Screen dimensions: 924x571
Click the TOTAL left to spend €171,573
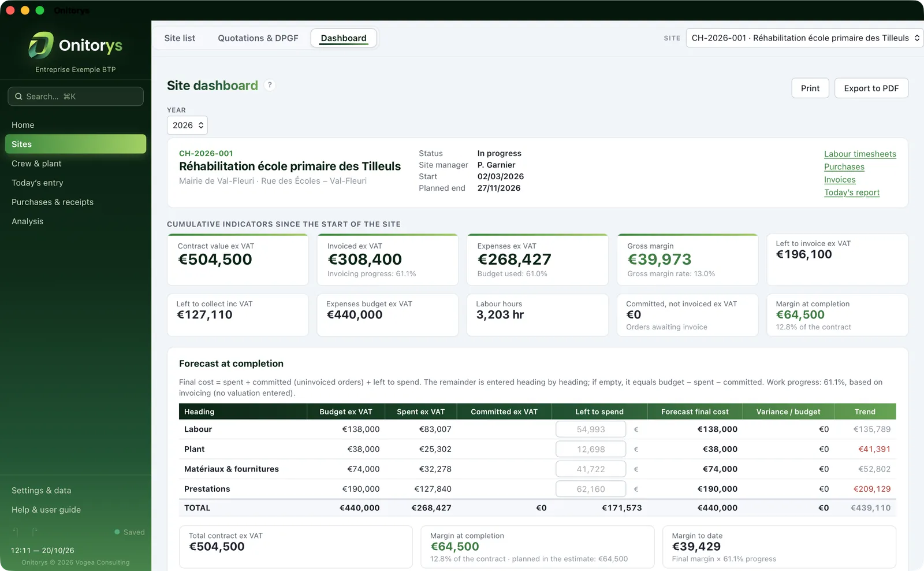[621, 508]
